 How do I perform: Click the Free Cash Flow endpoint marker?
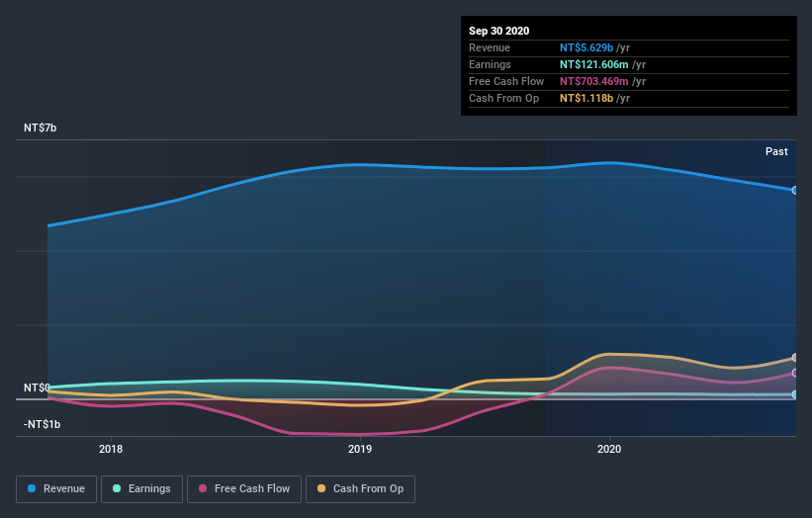point(795,373)
